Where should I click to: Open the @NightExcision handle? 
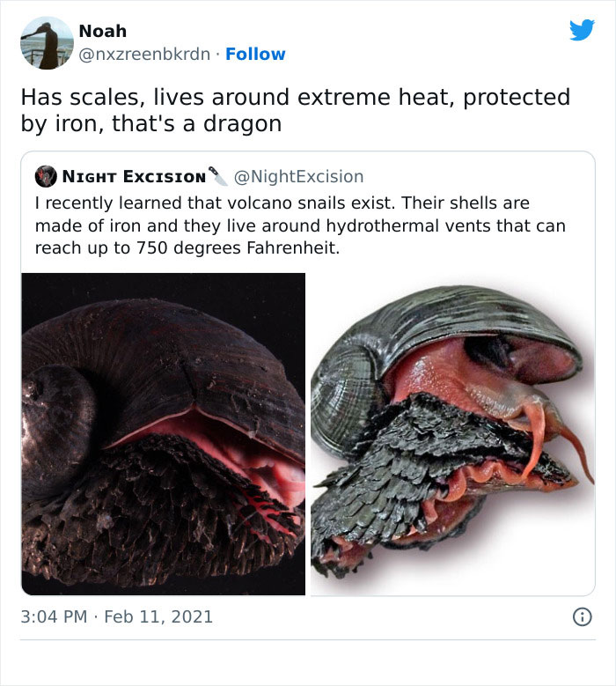[x=298, y=177]
